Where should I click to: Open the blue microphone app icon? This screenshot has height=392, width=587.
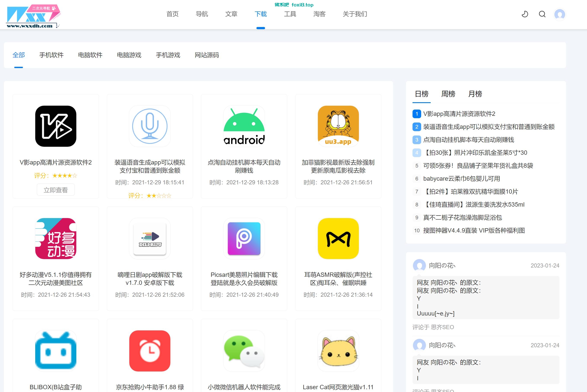[150, 126]
